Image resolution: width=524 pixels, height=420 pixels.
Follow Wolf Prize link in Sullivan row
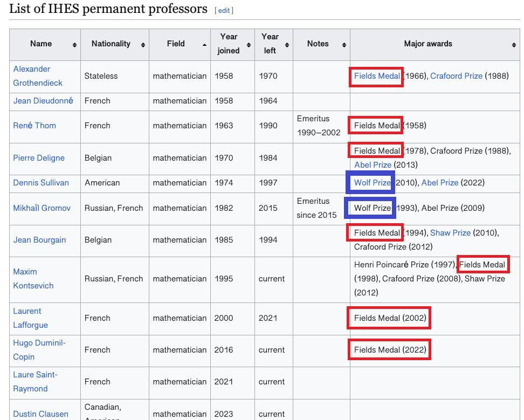point(373,183)
